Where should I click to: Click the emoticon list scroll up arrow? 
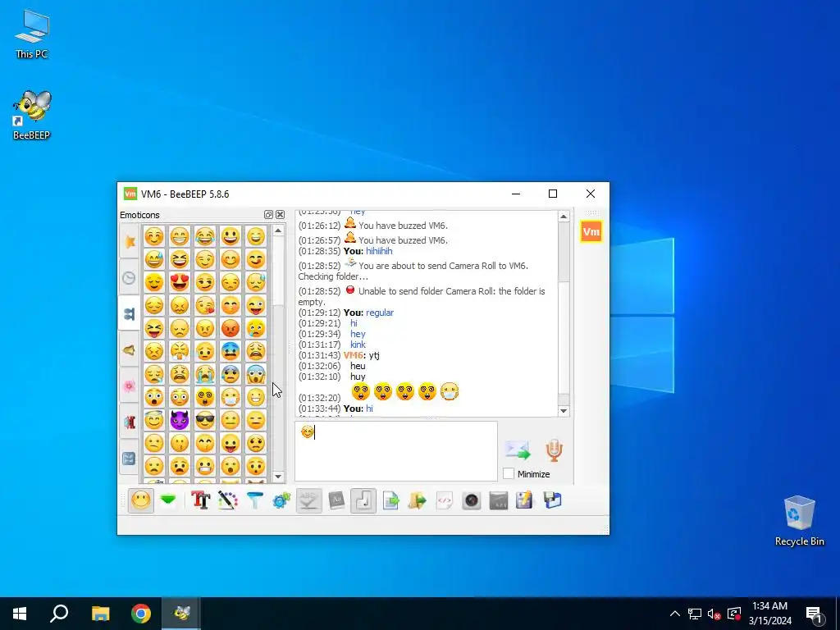pos(278,231)
